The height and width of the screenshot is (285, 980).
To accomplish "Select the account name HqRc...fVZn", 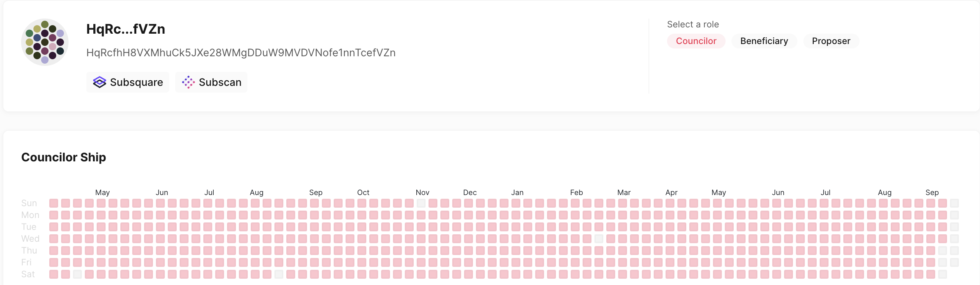I will (126, 29).
